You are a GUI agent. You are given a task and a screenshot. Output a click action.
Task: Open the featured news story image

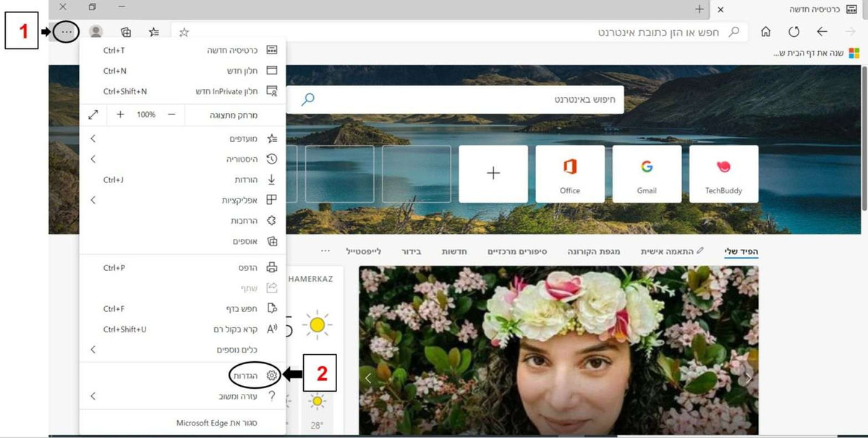point(558,350)
